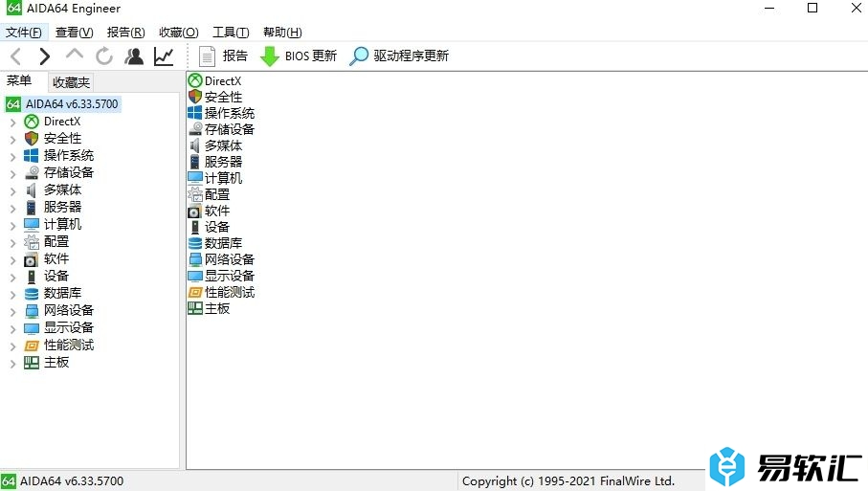Click the 性能测试 icon in right pane

pyautogui.click(x=195, y=292)
